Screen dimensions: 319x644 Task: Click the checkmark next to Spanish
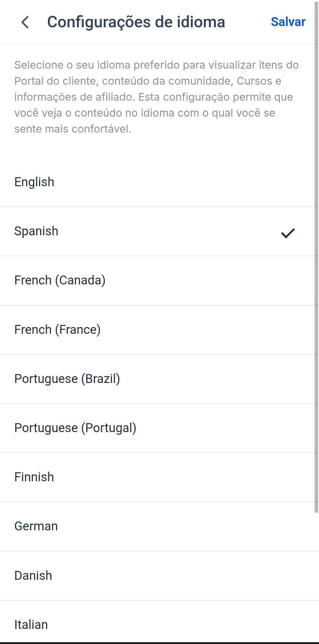coord(288,233)
